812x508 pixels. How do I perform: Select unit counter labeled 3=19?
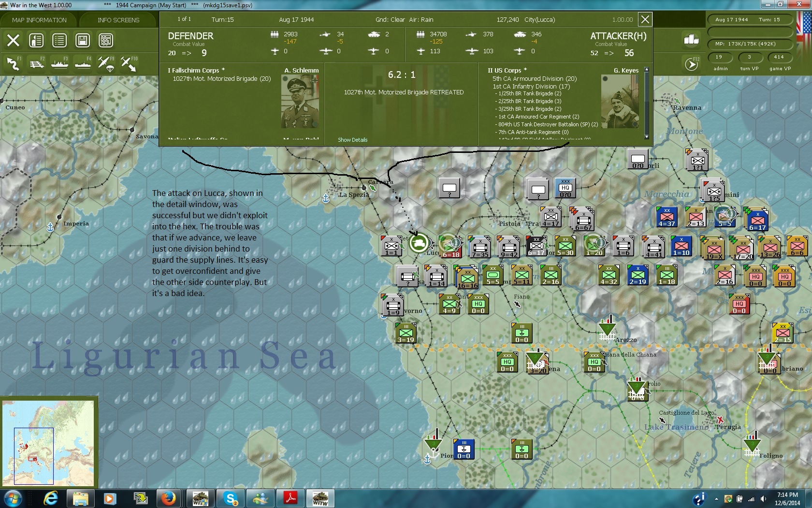[406, 333]
